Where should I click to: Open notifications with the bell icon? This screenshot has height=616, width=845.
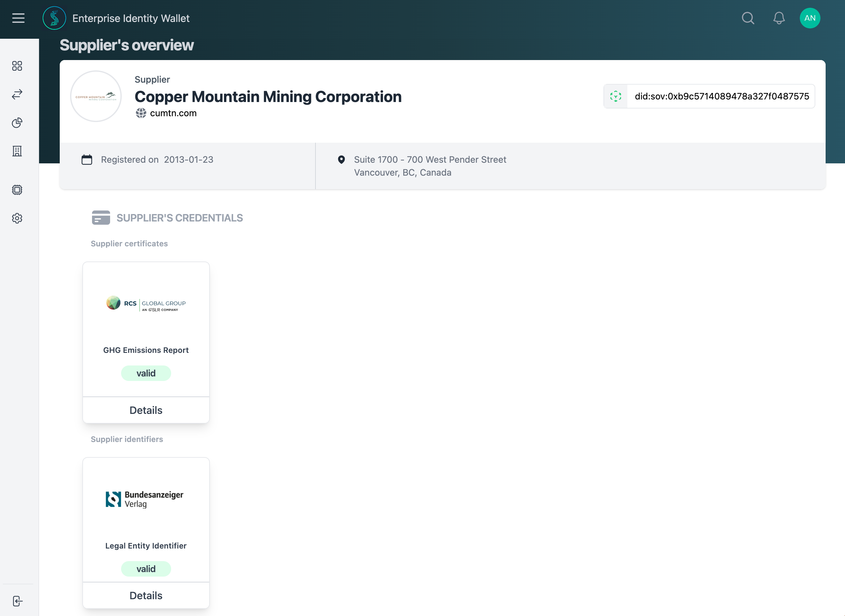pos(779,18)
